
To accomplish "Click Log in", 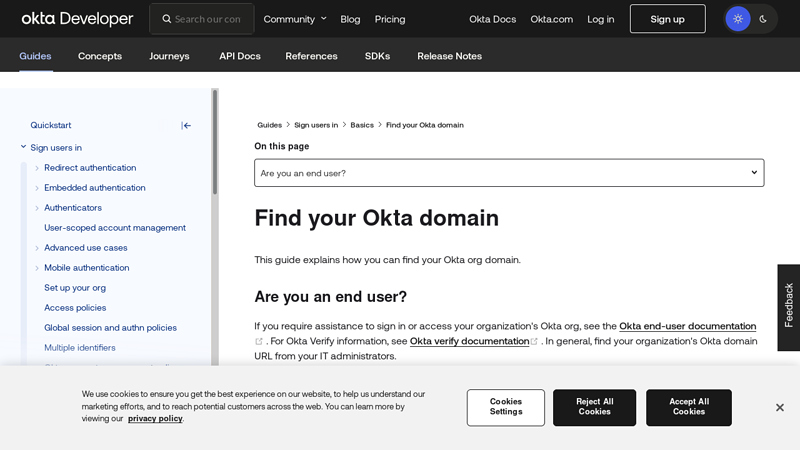I will point(601,19).
